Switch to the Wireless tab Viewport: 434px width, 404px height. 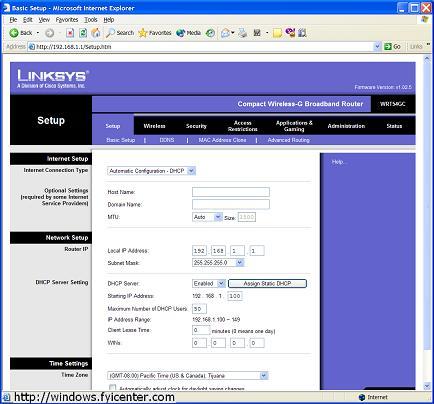click(x=154, y=126)
